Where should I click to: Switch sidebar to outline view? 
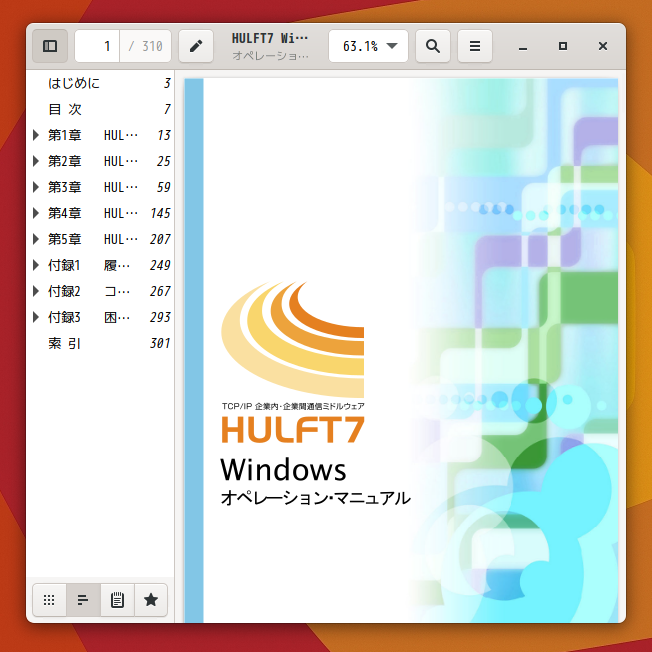(83, 600)
